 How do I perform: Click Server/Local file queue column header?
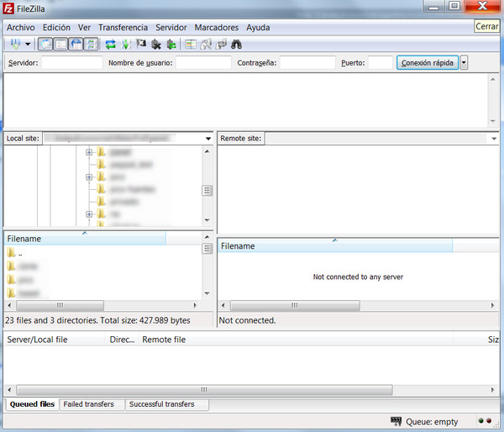(55, 340)
